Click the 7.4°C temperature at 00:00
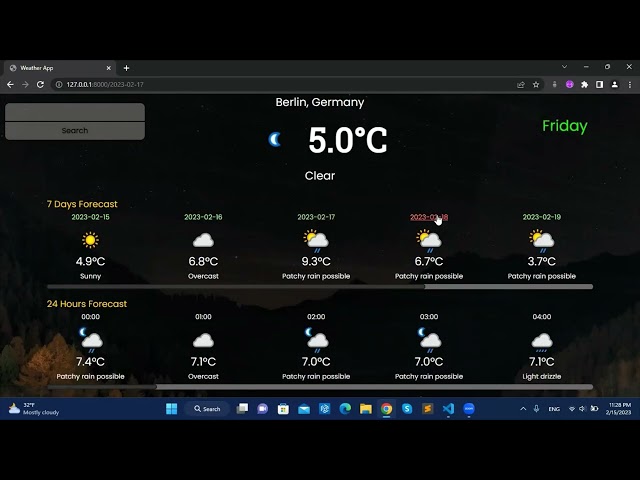Viewport: 640px width, 480px height. (91, 362)
